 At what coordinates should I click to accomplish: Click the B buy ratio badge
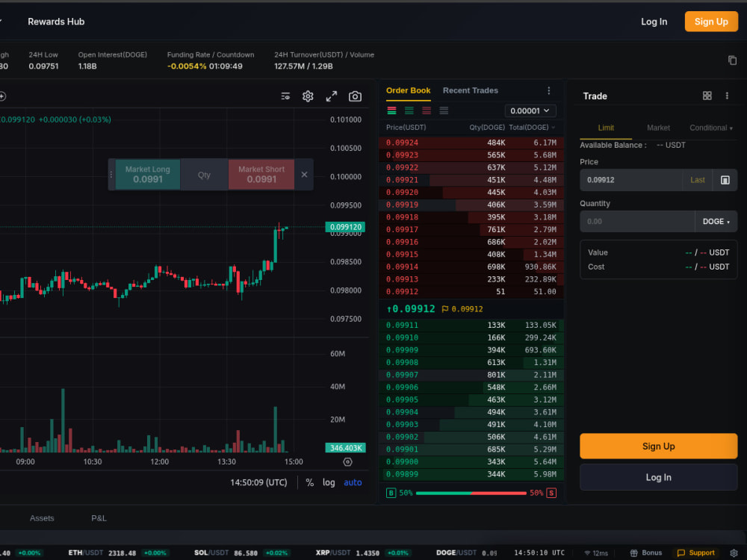(391, 493)
